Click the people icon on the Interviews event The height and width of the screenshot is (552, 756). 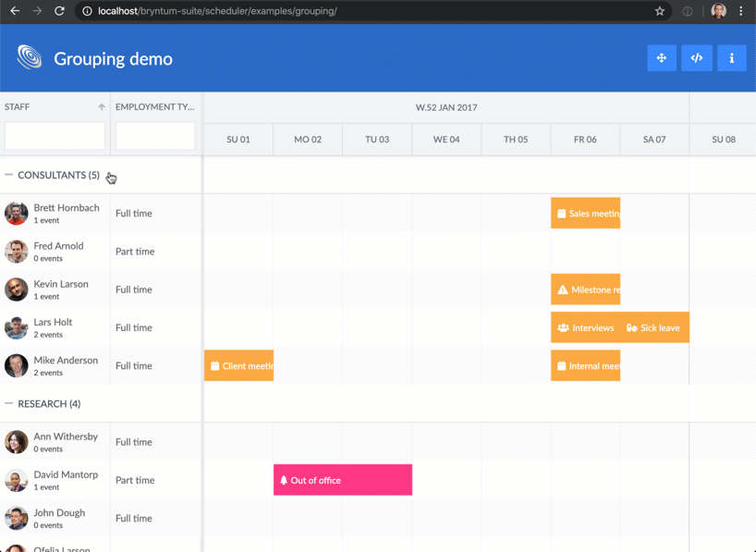click(x=562, y=327)
